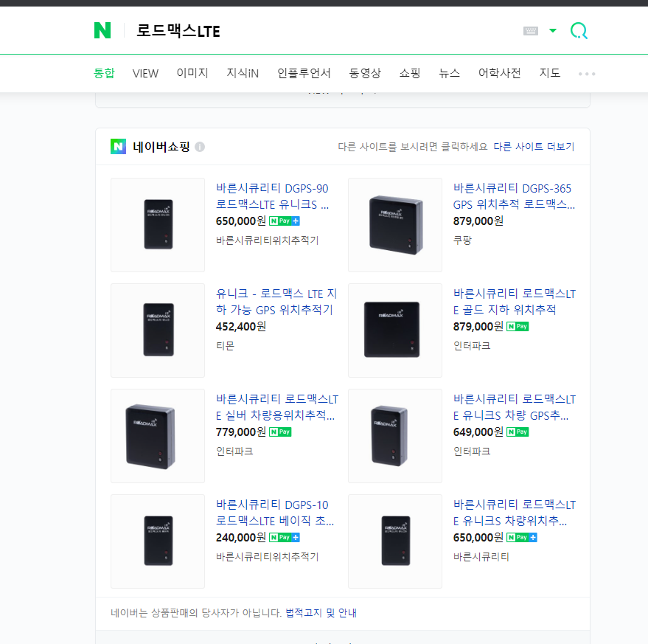Open the 인플루언서 tab
This screenshot has width=648, height=644.
304,73
